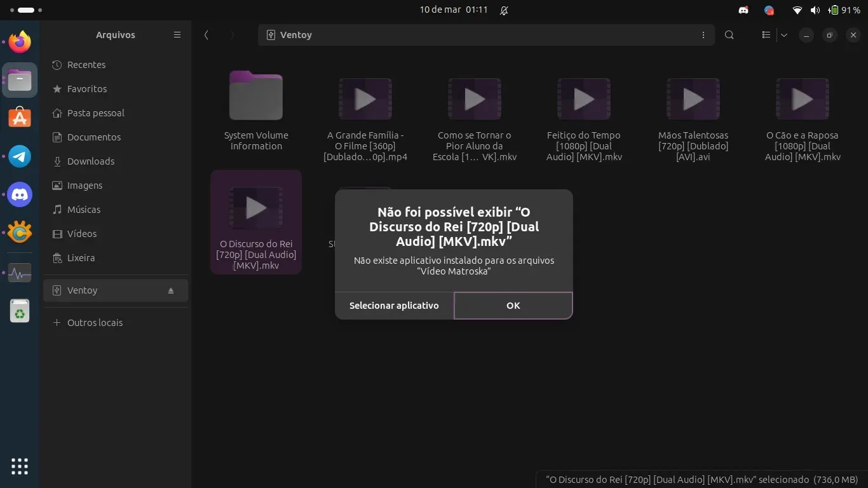Select Lixeira in the sidebar
The width and height of the screenshot is (868, 488).
tap(81, 258)
